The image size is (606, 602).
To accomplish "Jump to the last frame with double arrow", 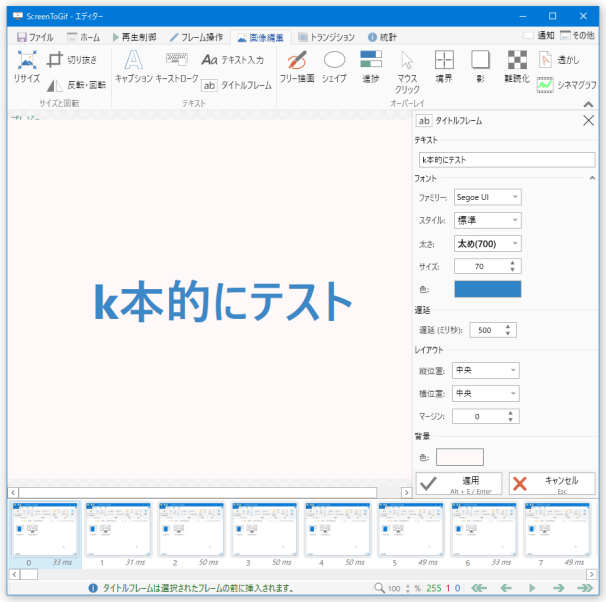I will click(x=584, y=588).
